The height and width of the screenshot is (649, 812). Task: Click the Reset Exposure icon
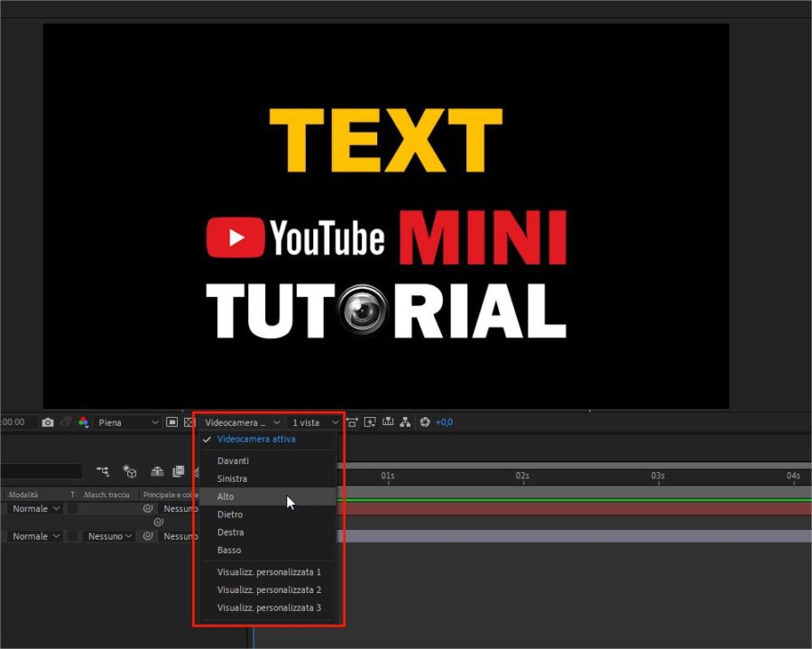pos(425,422)
